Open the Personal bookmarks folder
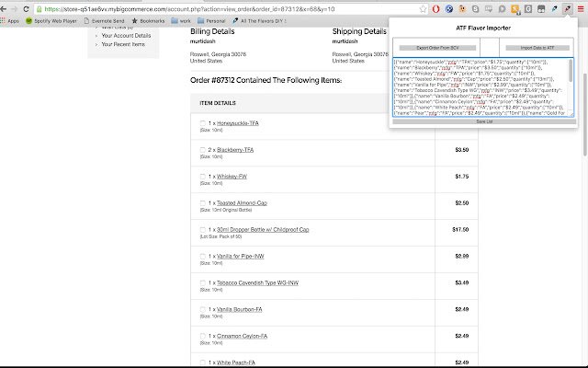The image size is (588, 368). 211,21
